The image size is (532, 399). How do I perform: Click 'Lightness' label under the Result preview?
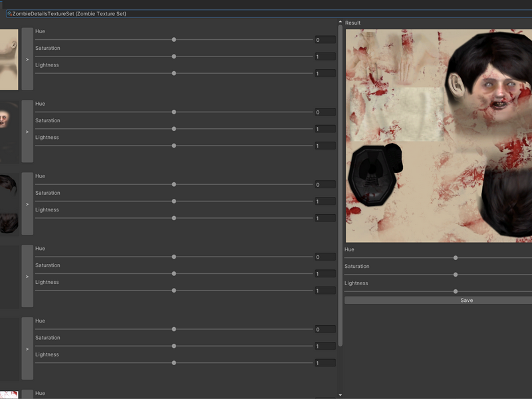pos(356,283)
